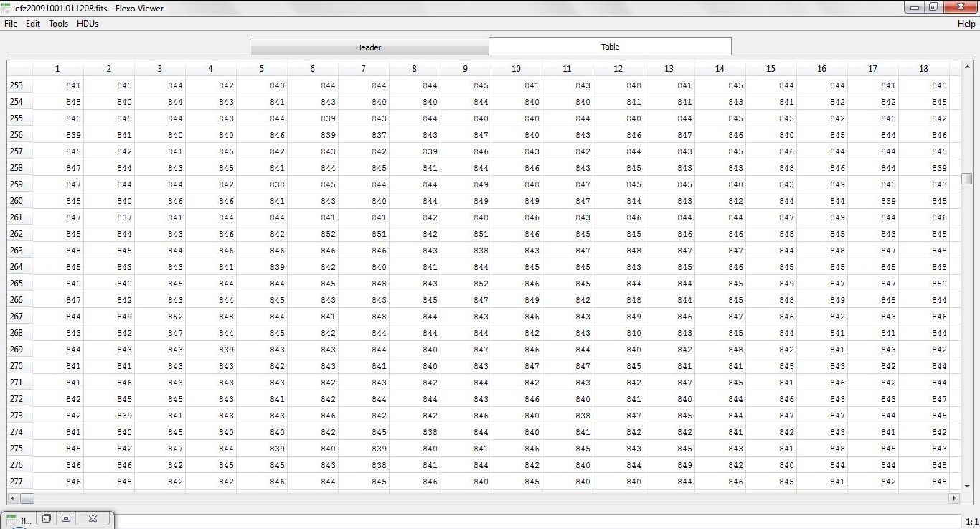Select row header 263

point(20,251)
